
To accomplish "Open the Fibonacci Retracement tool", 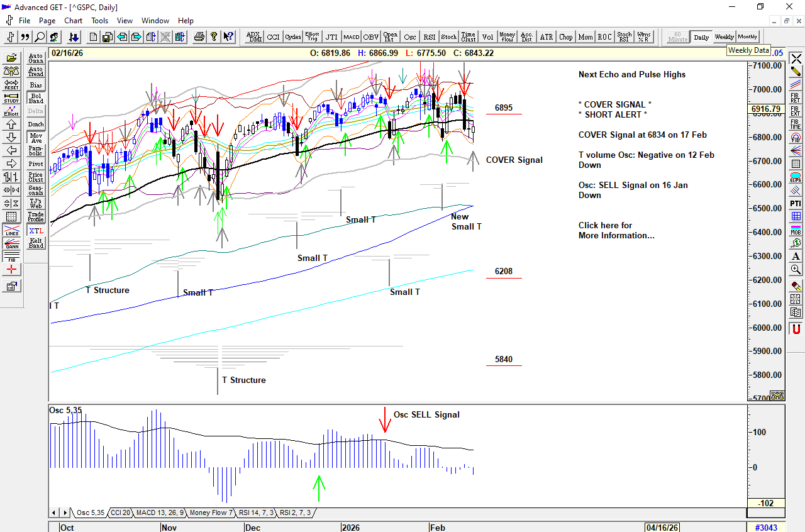I will 796,97.
